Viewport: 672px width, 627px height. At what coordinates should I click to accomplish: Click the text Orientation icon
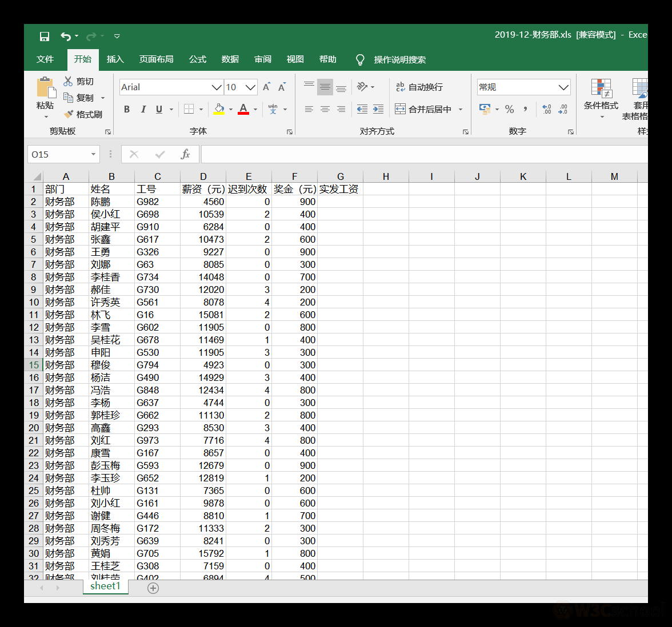362,87
